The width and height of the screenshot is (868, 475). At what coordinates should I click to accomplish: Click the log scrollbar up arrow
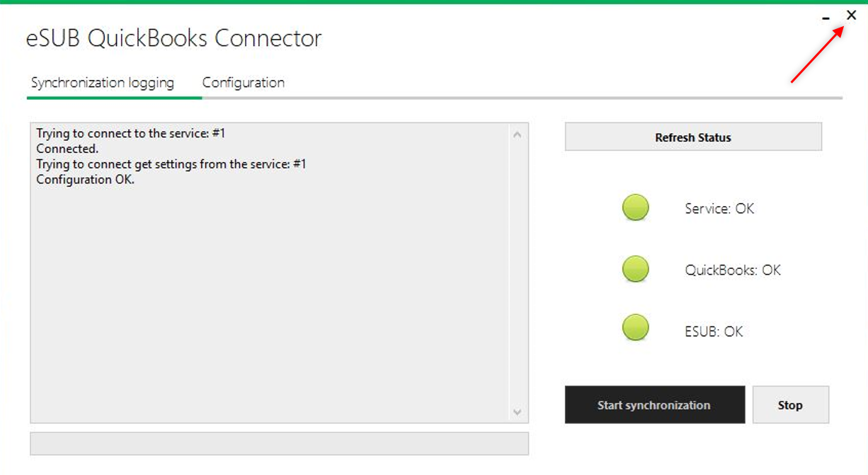[x=517, y=134]
